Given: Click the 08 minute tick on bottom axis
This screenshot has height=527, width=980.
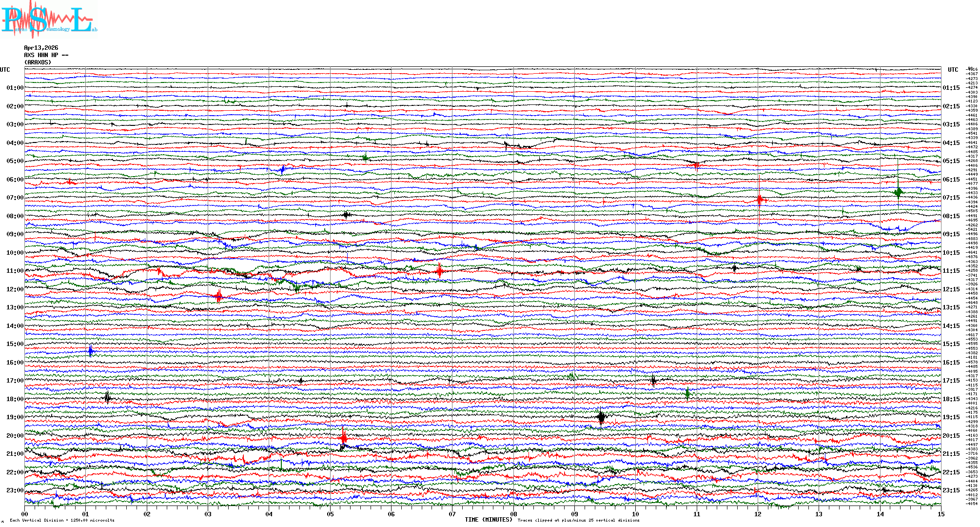Looking at the screenshot, I should coord(513,514).
